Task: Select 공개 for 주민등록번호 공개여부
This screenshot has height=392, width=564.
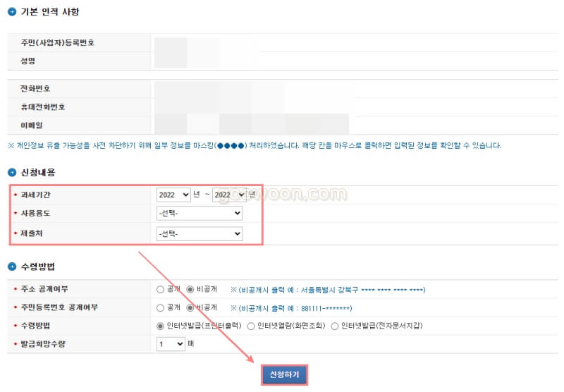Action: 161,308
